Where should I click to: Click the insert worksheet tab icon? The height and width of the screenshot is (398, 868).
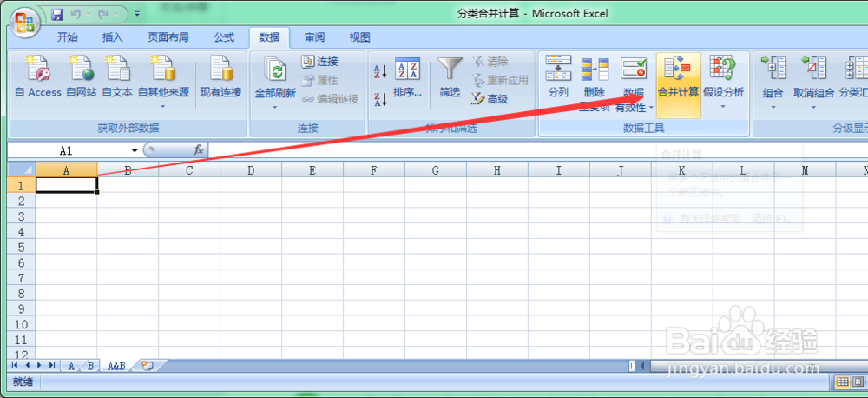click(146, 366)
